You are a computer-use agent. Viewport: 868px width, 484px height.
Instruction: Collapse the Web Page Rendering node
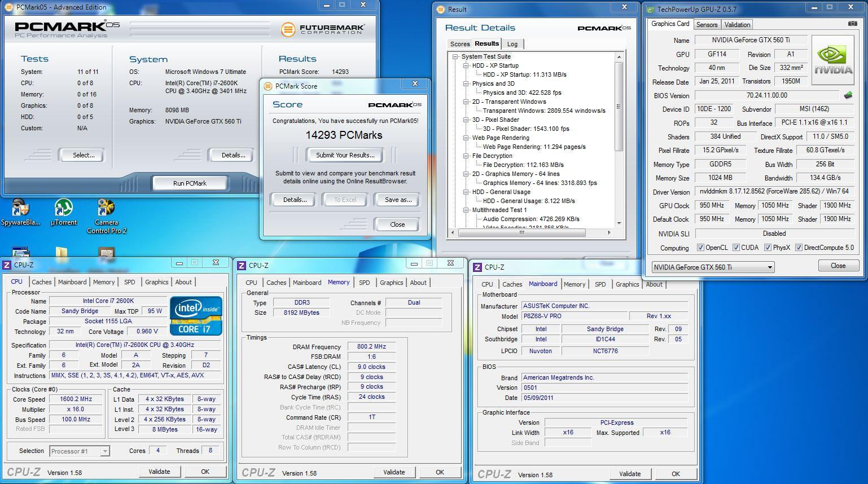pos(466,138)
